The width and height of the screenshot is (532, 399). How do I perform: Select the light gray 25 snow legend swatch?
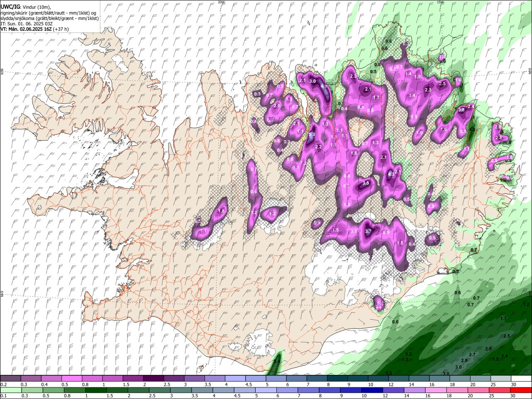click(x=501, y=379)
